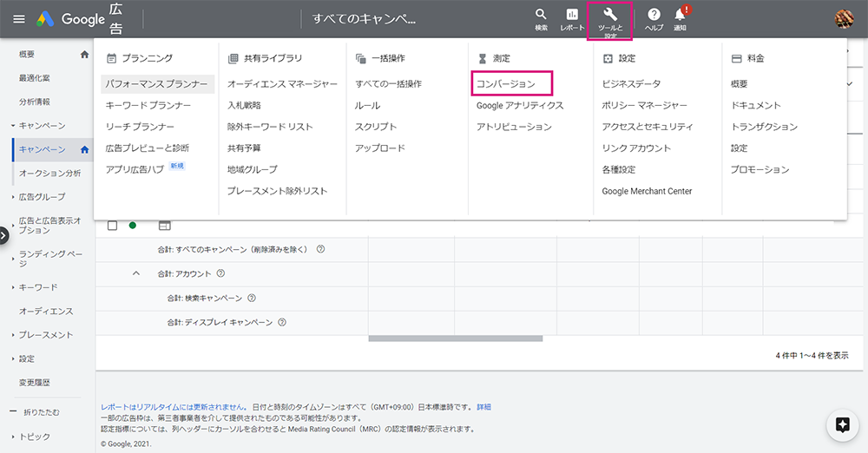Expand 広告と広告表示オプション in sidebar
Screen dimensions: 868x453
[x=13, y=226]
